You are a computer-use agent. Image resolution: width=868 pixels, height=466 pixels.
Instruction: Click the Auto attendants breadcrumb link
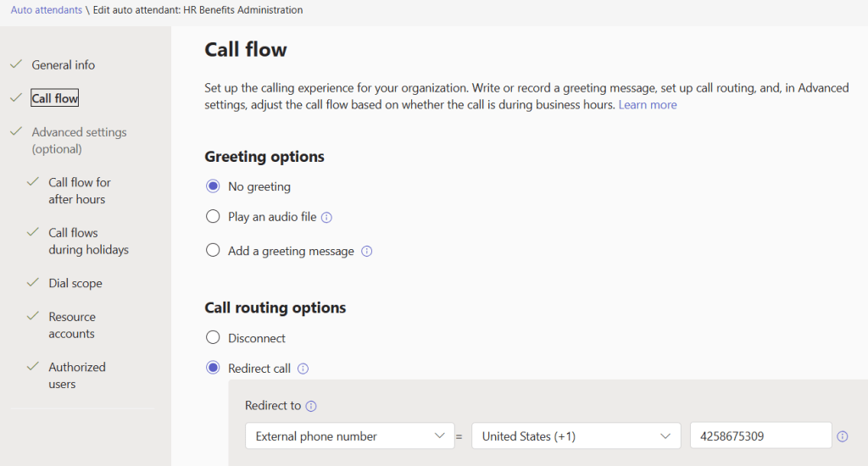click(47, 10)
